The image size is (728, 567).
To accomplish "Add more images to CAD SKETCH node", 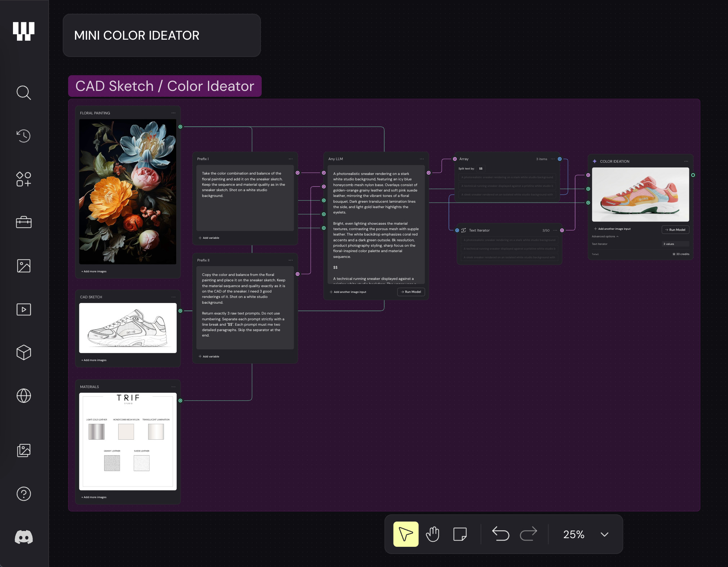I will pyautogui.click(x=94, y=360).
